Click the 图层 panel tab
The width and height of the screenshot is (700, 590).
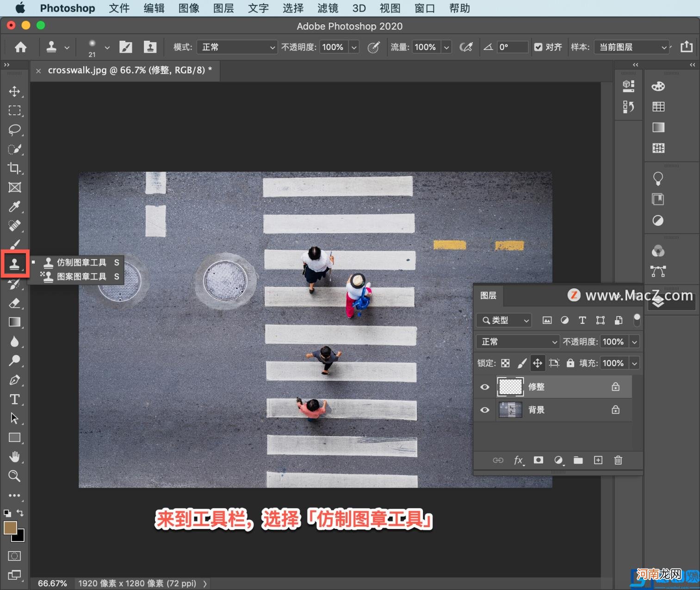tap(488, 295)
